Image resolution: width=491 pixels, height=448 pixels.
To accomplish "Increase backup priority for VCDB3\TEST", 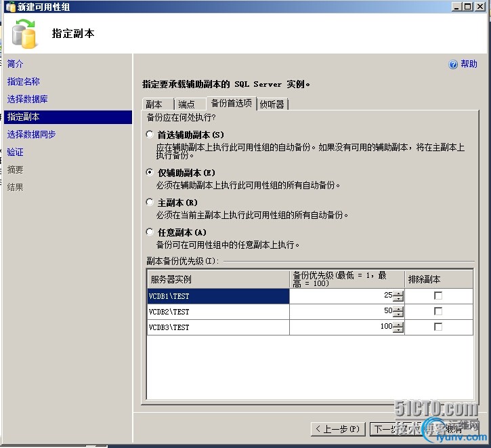I will coord(398,325).
